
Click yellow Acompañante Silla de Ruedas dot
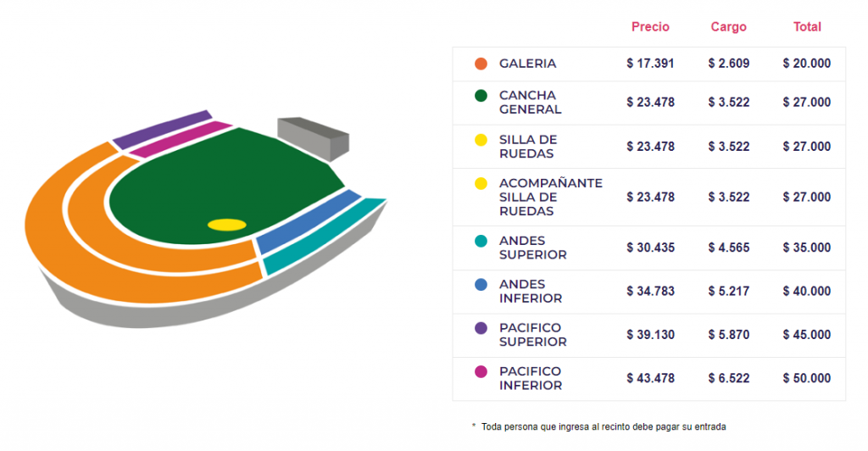point(481,183)
